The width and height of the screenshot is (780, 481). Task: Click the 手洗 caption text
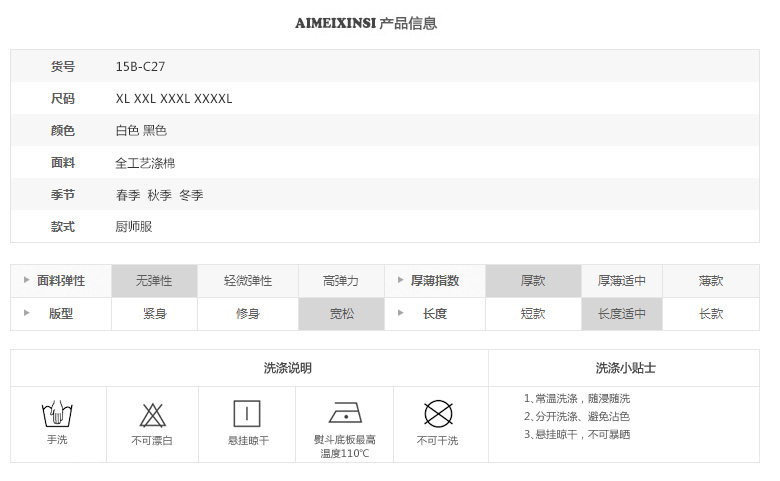pyautogui.click(x=57, y=440)
